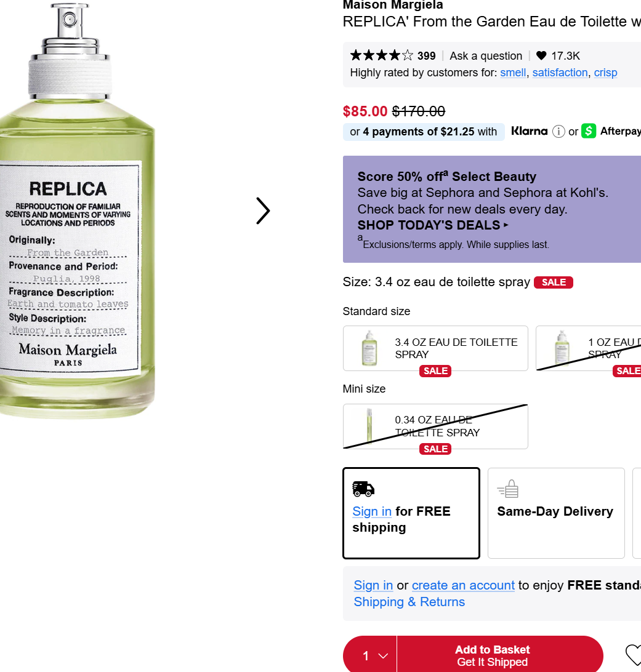
Task: Click the shipping truck icon
Action: (363, 489)
